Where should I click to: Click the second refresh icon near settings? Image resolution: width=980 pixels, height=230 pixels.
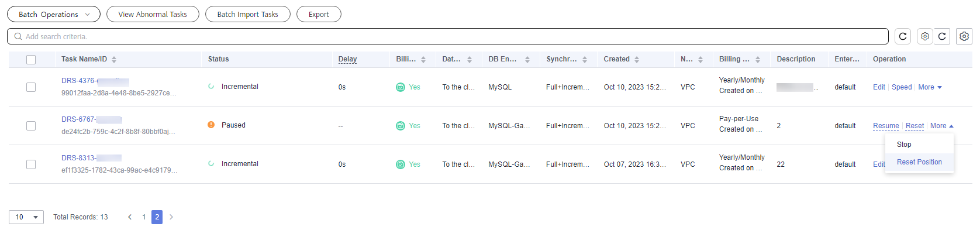pyautogui.click(x=942, y=36)
